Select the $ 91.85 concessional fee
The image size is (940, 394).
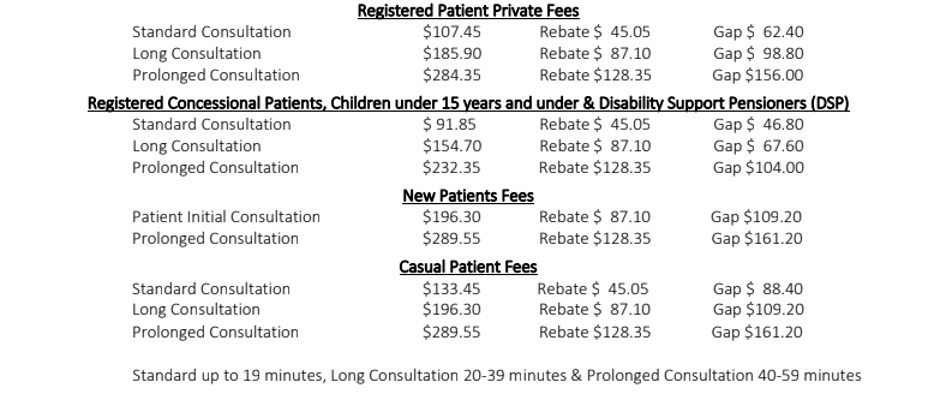450,124
